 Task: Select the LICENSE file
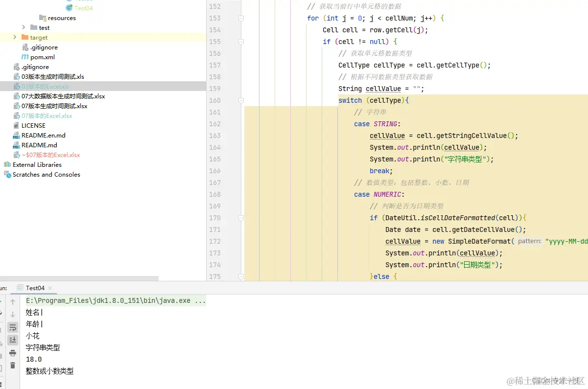click(x=33, y=126)
